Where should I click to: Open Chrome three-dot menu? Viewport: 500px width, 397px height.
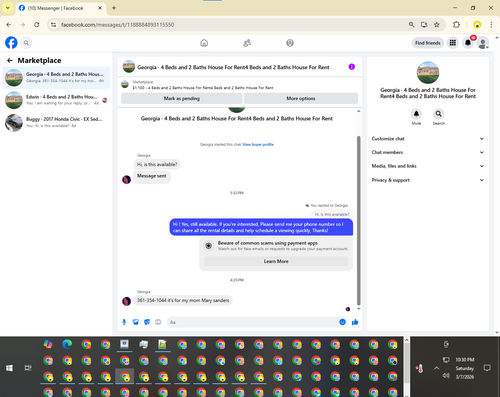[491, 25]
